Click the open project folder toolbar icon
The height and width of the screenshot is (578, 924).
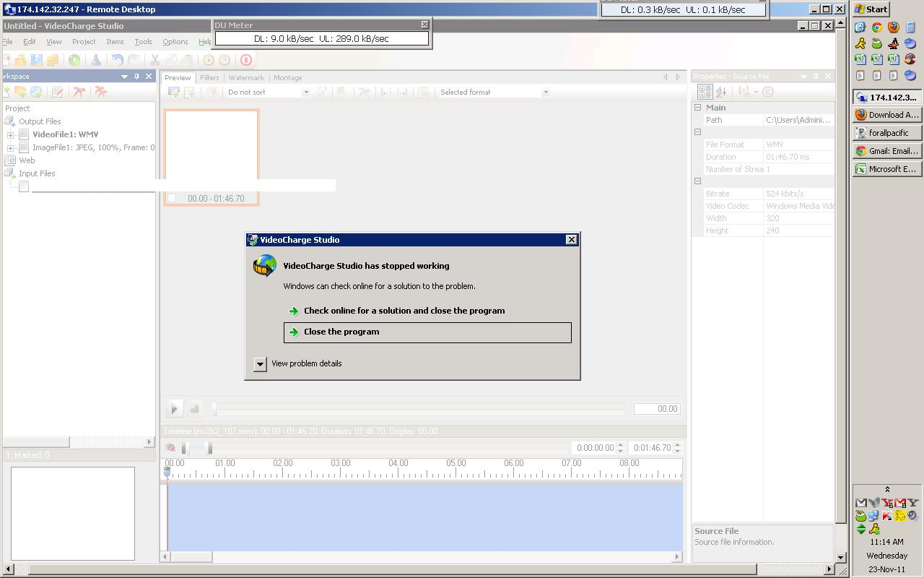tap(21, 60)
